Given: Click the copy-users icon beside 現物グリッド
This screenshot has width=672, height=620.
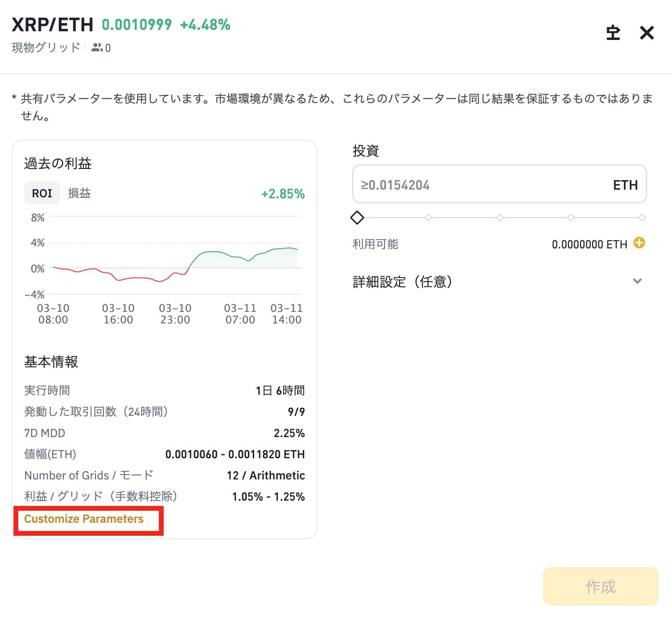Looking at the screenshot, I should pos(97,47).
